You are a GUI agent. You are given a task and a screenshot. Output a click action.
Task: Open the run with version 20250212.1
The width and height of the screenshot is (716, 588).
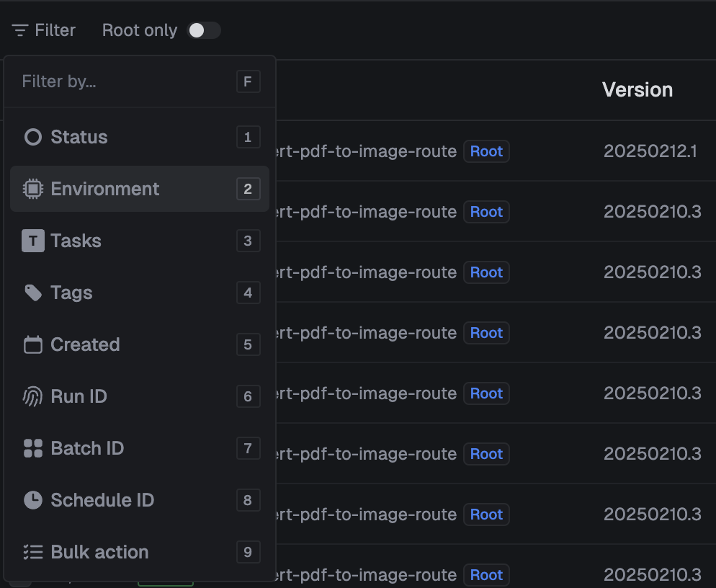click(650, 151)
